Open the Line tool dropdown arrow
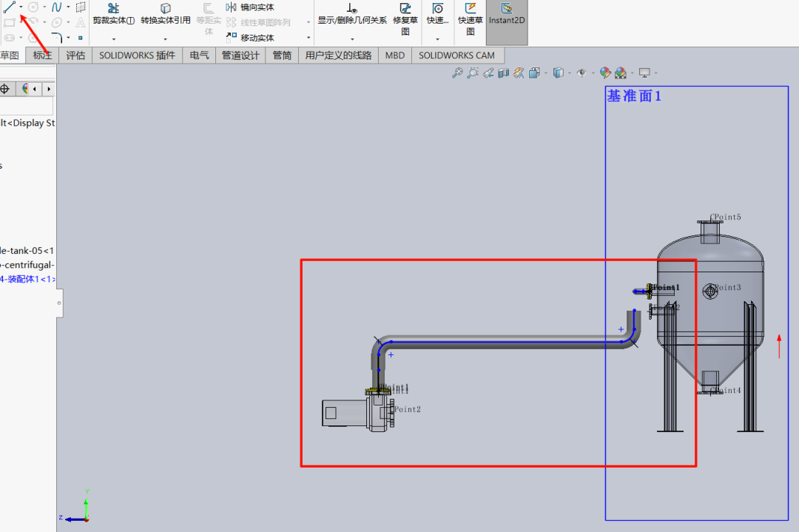Screen dimensions: 799x532 [21, 7]
